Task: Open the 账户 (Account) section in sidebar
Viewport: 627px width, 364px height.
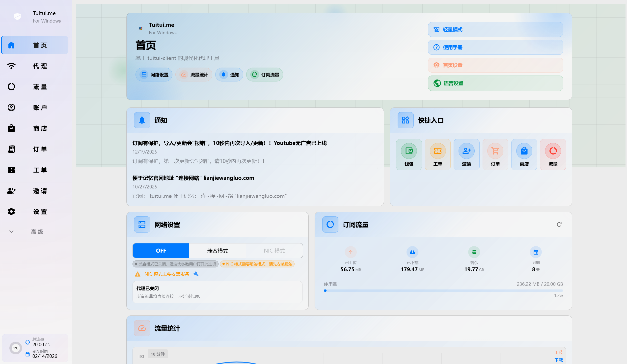Action: 34,107
